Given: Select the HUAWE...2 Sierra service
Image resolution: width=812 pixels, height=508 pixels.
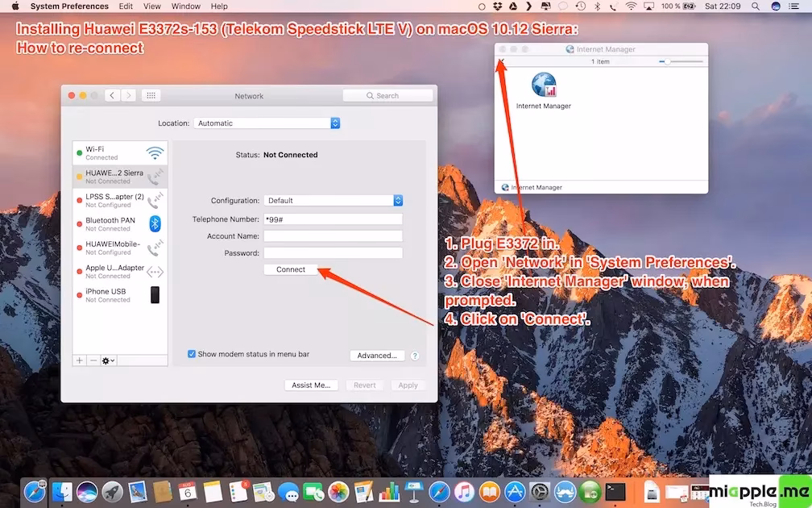Looking at the screenshot, I should point(120,177).
